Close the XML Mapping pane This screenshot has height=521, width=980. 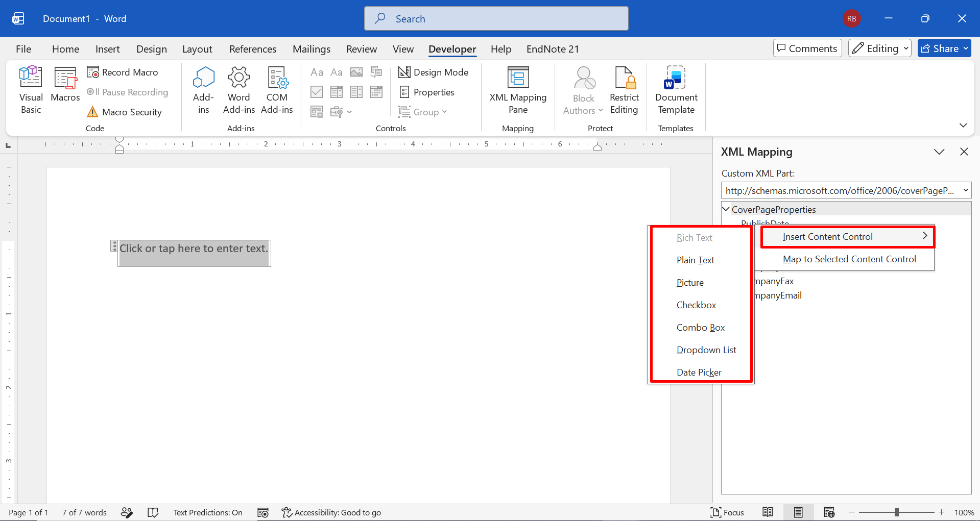[x=964, y=152]
